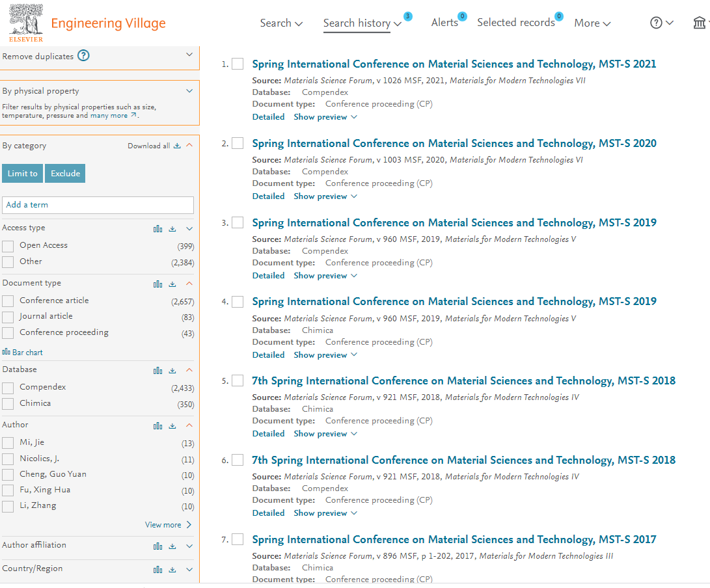Select result 1 checkbox

(x=238, y=64)
